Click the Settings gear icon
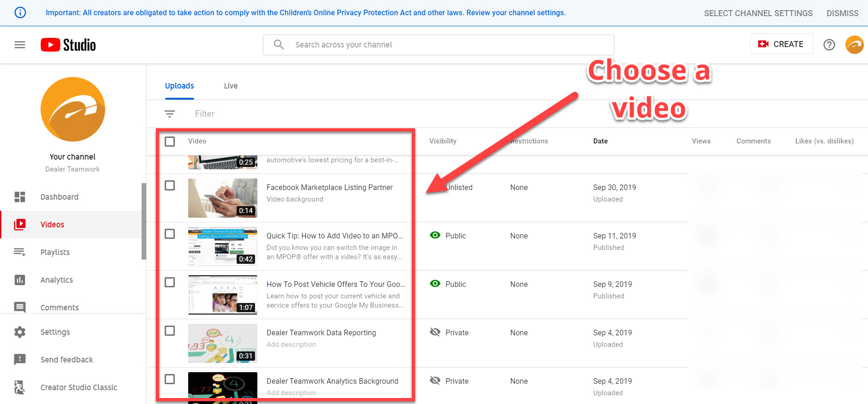The height and width of the screenshot is (404, 868). click(20, 332)
